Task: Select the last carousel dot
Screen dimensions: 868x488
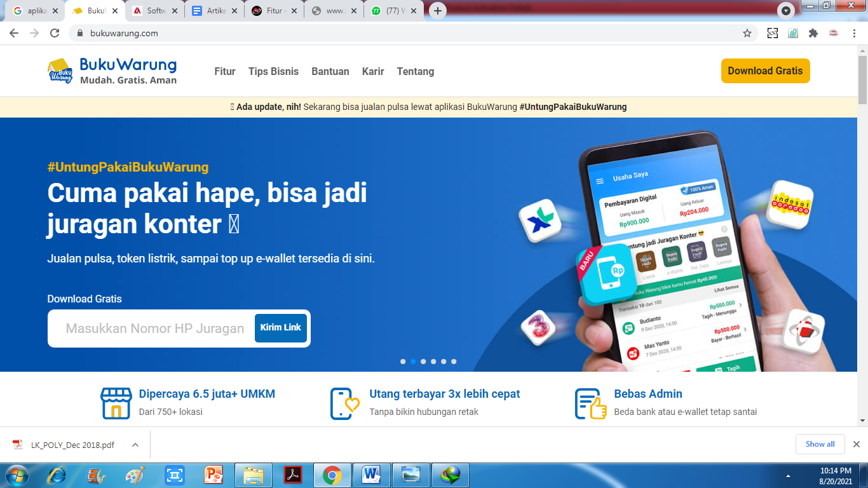Action: point(454,362)
